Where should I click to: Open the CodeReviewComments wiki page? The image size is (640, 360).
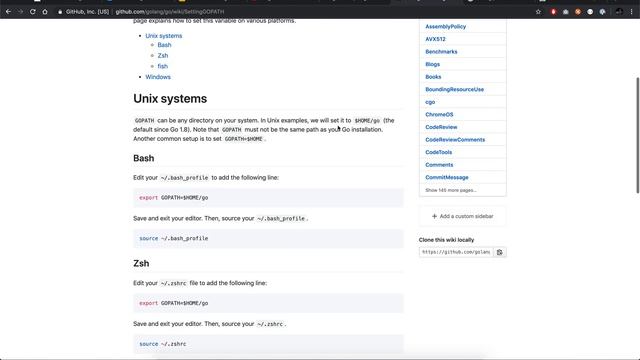pos(455,140)
